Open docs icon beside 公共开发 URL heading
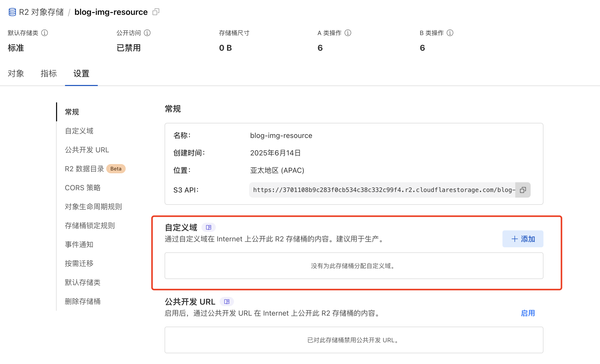 coord(227,302)
